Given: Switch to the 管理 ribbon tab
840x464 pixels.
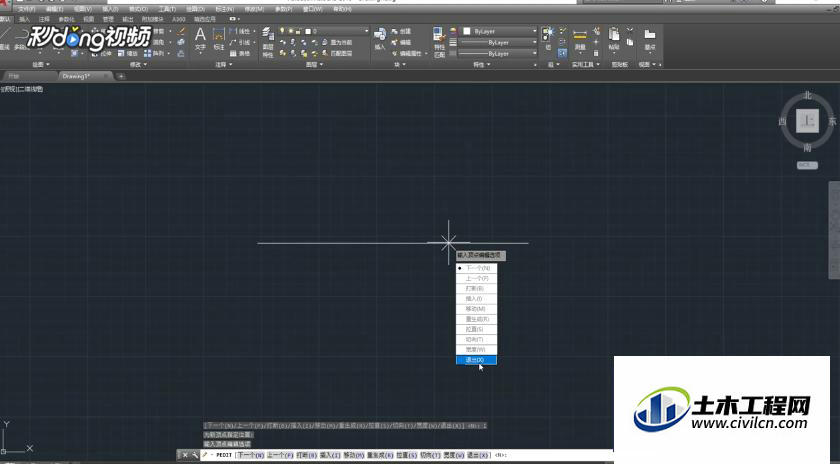Looking at the screenshot, I should click(x=108, y=19).
